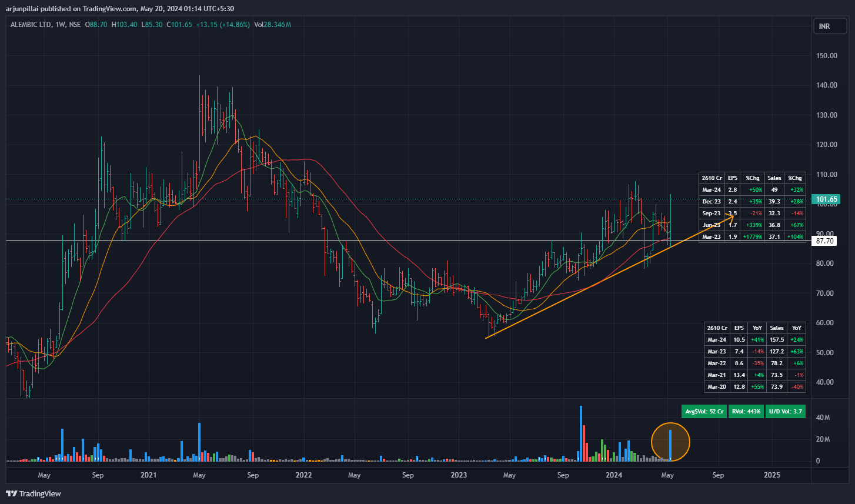Click the 157.5 annual sales cell
The height and width of the screenshot is (504, 855).
777,339
